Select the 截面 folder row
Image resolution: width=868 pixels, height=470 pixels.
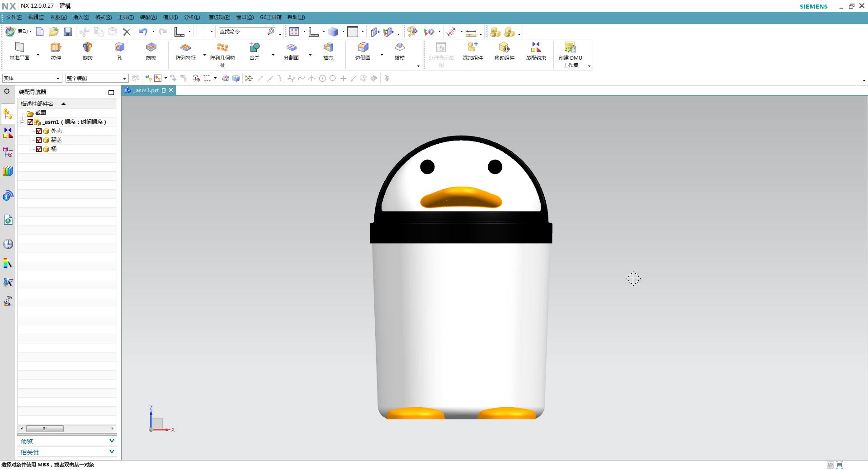[x=67, y=113]
